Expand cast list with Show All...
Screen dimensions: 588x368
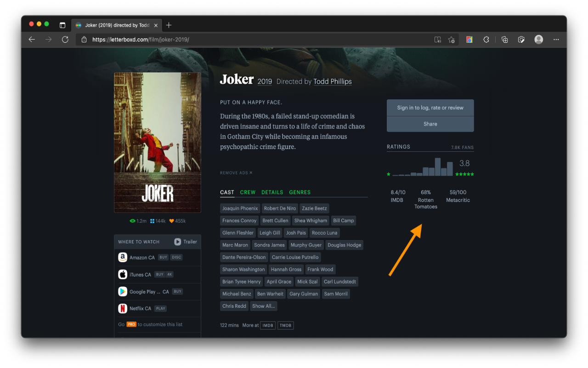[264, 306]
